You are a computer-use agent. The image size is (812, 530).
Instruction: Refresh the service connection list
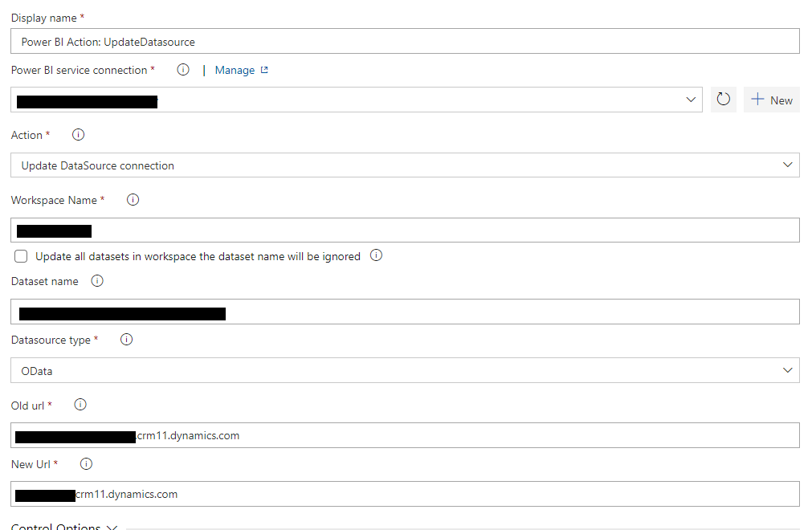click(x=724, y=100)
